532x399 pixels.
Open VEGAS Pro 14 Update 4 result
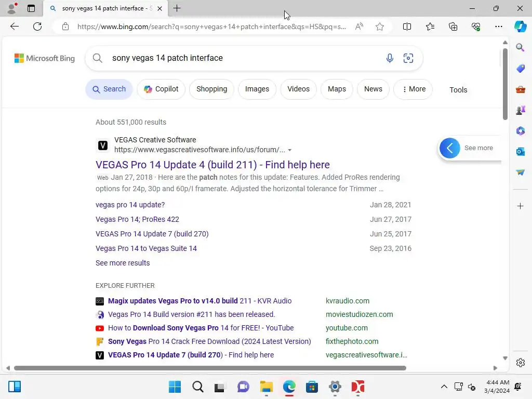coord(212,165)
